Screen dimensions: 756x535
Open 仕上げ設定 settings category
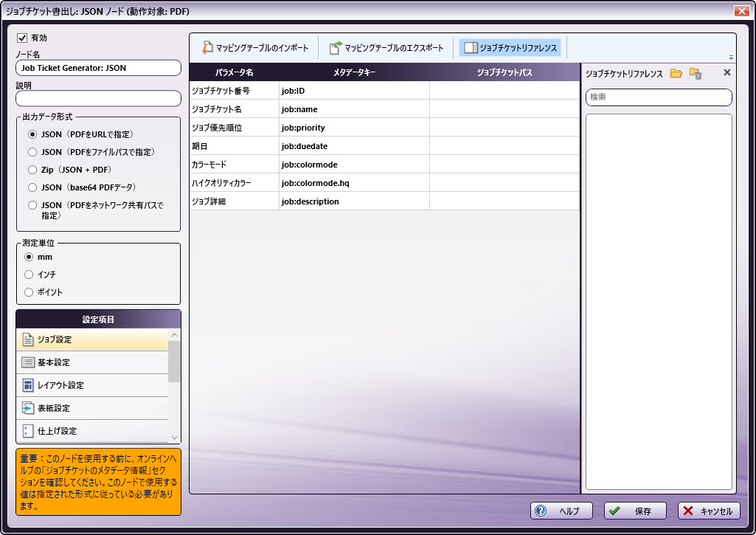coord(92,431)
